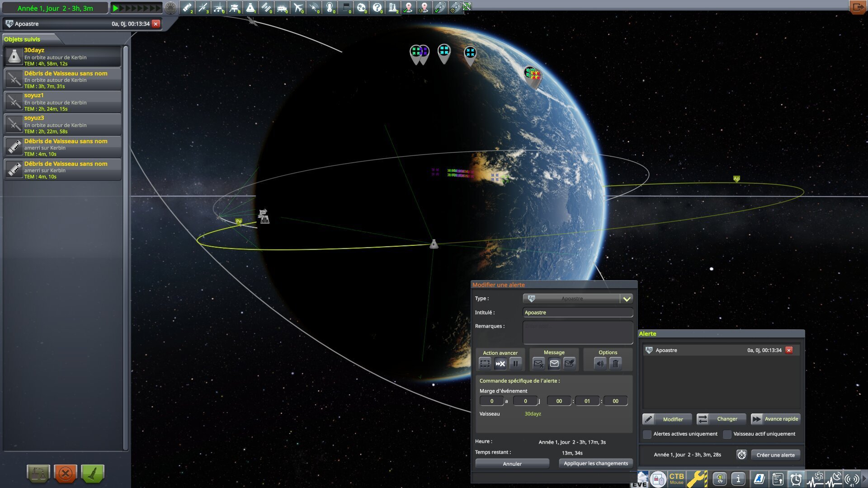Click the exit tracking station icon
Image resolution: width=868 pixels, height=488 pixels.
tap(858, 7)
